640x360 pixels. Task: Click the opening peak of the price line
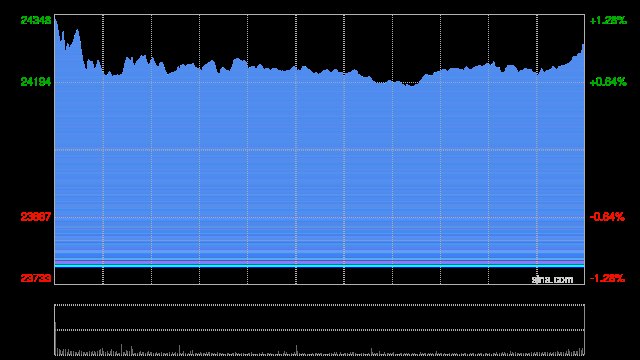[x=56, y=18]
